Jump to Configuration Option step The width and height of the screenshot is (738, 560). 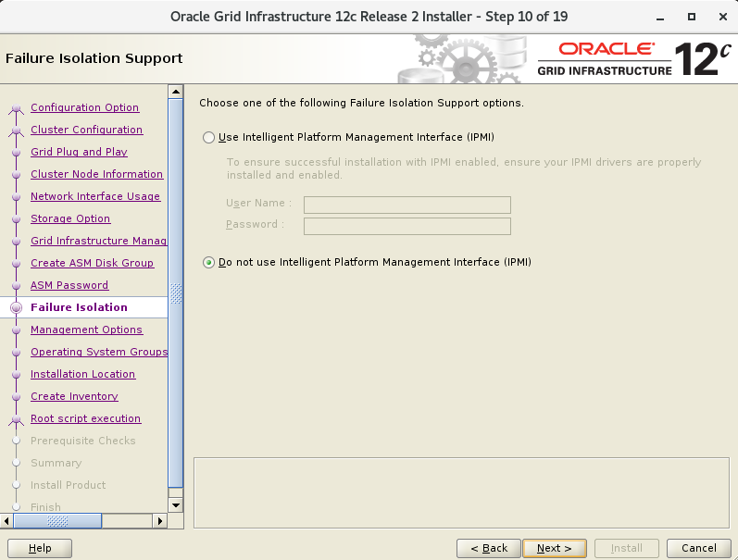(84, 107)
